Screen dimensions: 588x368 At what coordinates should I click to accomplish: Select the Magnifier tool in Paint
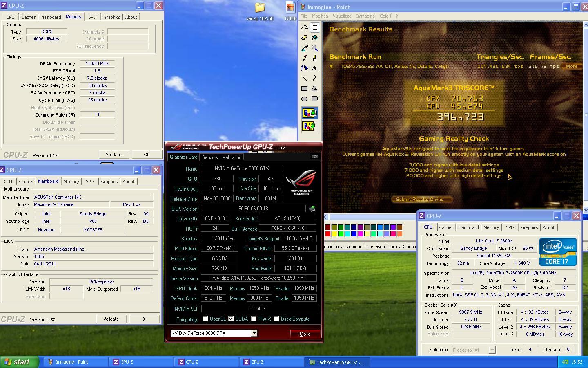tap(315, 48)
